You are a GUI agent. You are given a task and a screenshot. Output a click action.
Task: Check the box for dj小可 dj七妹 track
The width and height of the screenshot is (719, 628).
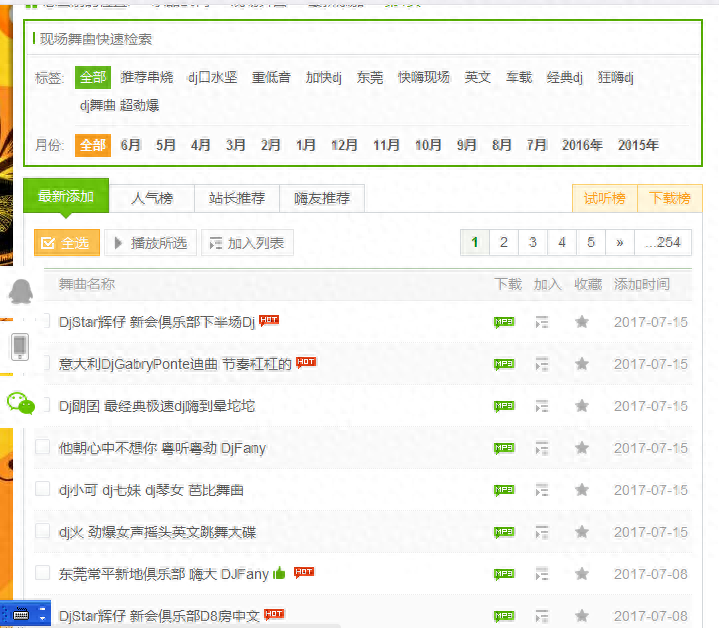click(x=43, y=489)
